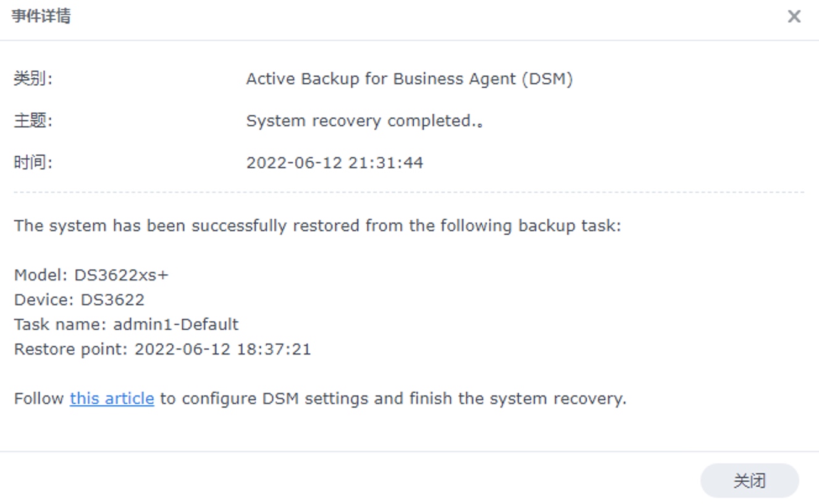Click the 2022-06-12 21:31:44 event timestamp
Image resolution: width=819 pixels, height=504 pixels.
(x=335, y=163)
